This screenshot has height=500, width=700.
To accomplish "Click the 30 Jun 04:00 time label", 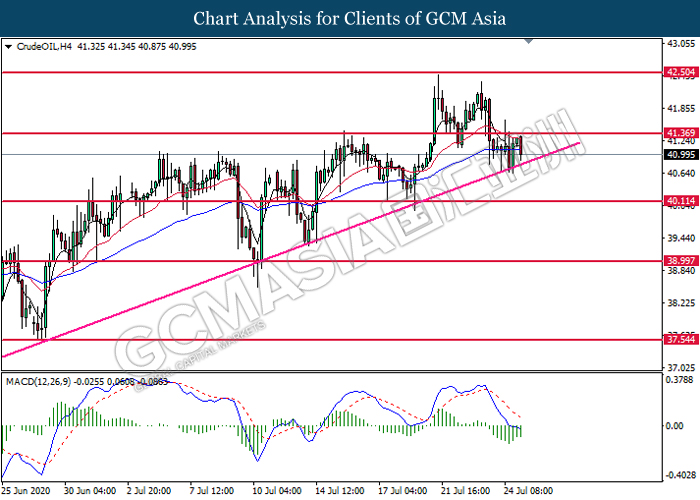I will (90, 491).
